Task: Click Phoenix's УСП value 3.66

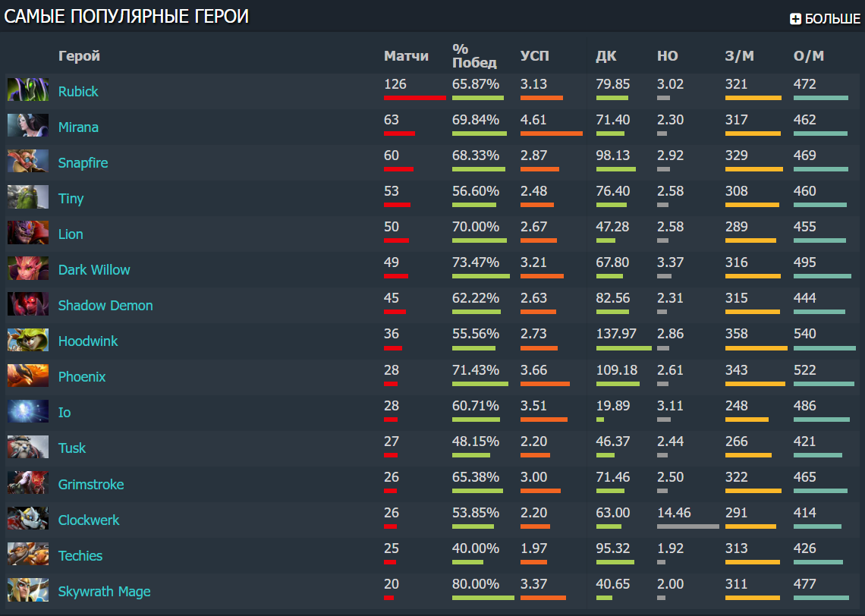Action: pyautogui.click(x=533, y=370)
